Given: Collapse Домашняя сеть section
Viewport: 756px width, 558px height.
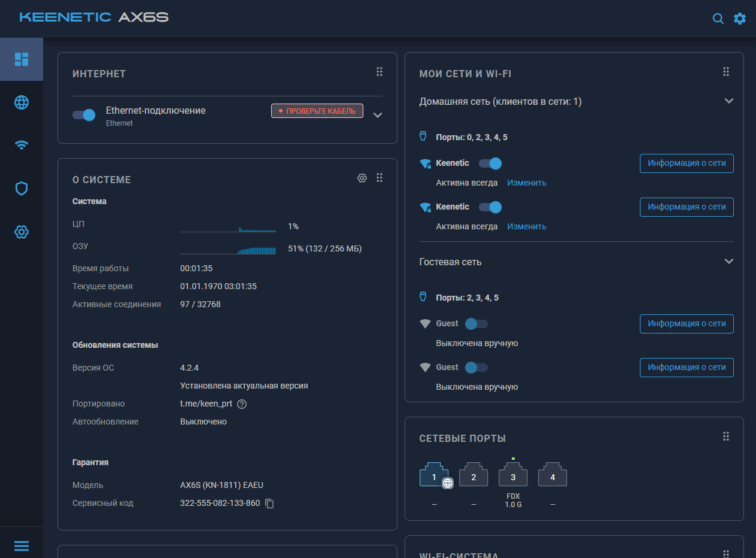Looking at the screenshot, I should pyautogui.click(x=728, y=101).
